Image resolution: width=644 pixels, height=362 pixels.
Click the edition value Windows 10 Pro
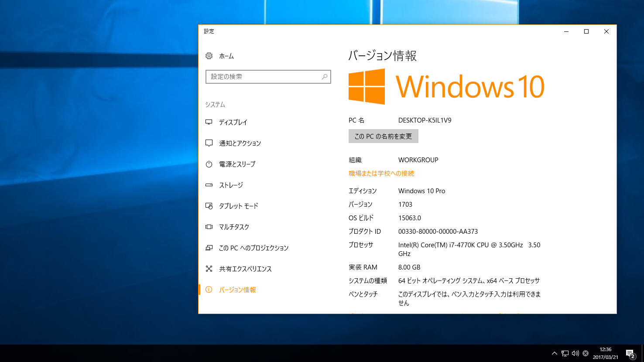click(x=422, y=191)
